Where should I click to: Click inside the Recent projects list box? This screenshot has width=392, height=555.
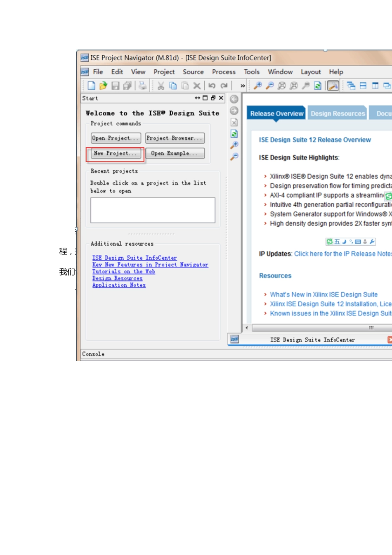coord(153,210)
